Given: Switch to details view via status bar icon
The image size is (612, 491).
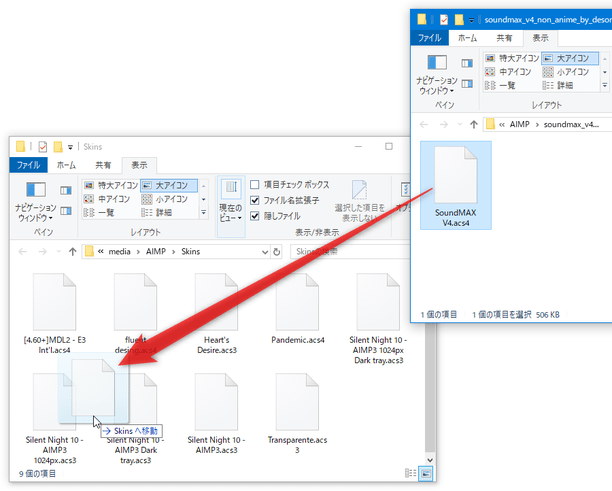Looking at the screenshot, I should coord(410,473).
